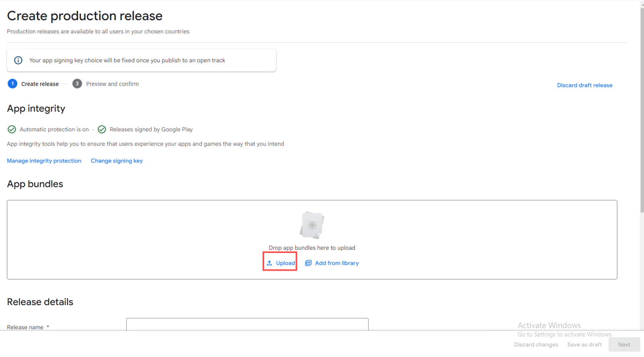
Task: Click Save as draft
Action: 585,345
